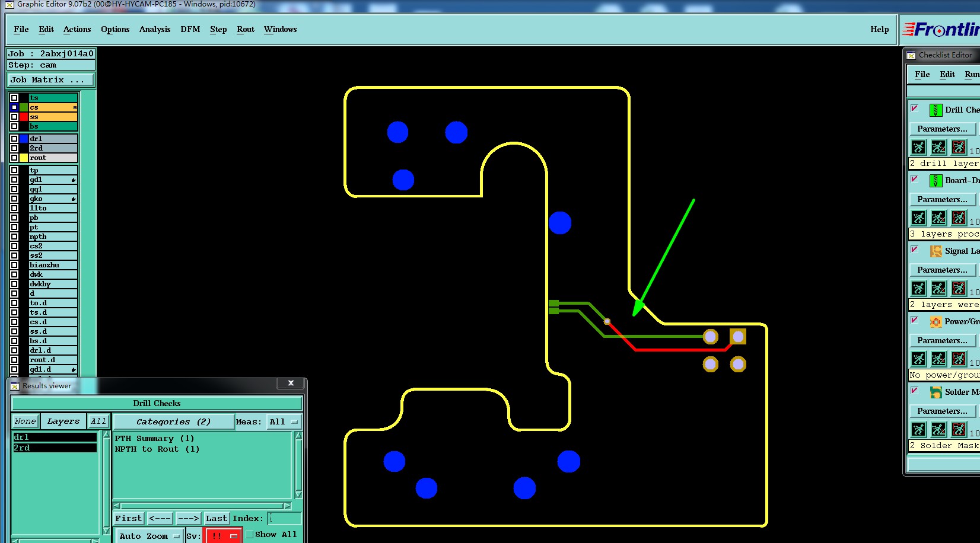Screen dimensions: 980x543
Task: Click red-bordered runner icon under Signal Layer Checks
Action: tap(959, 288)
